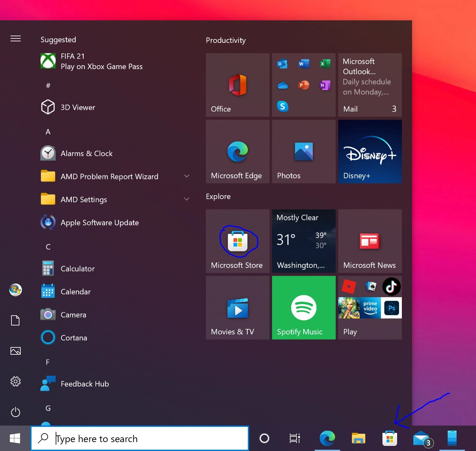This screenshot has height=451, width=476.
Task: Launch the Microsoft Edge tile
Action: pos(237,152)
